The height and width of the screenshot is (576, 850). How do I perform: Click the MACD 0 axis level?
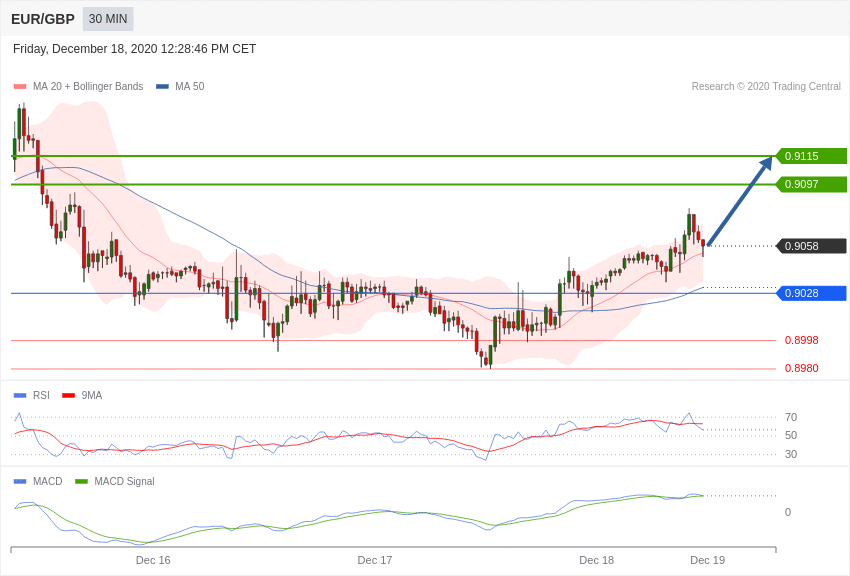[788, 512]
